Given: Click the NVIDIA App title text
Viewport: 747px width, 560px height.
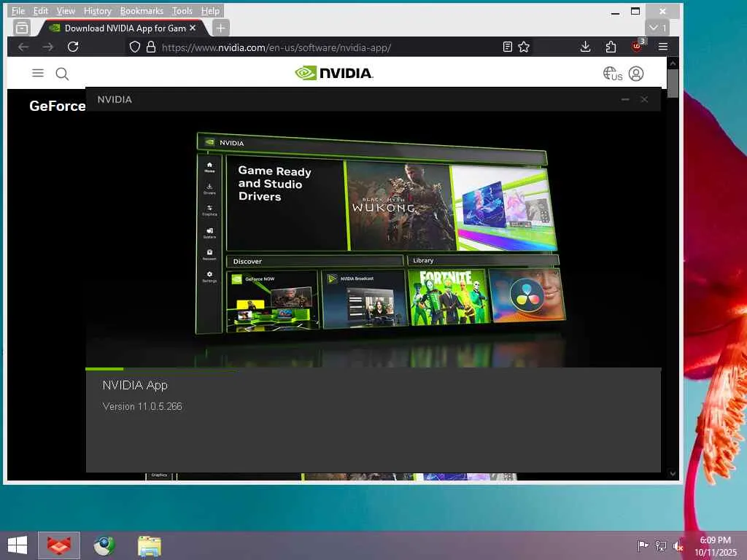Looking at the screenshot, I should (x=135, y=385).
